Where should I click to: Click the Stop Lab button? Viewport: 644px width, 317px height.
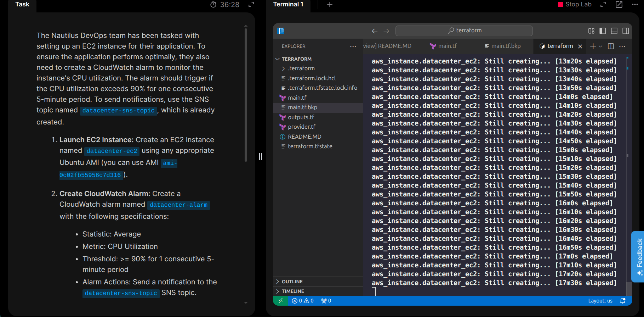pos(575,5)
